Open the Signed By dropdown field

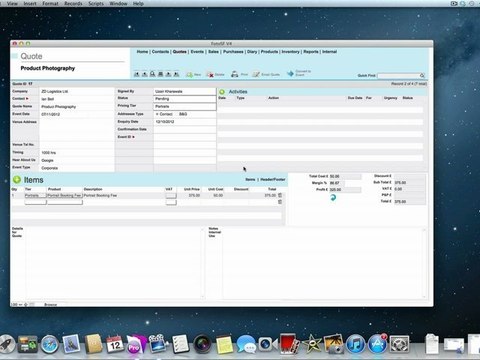(185, 91)
